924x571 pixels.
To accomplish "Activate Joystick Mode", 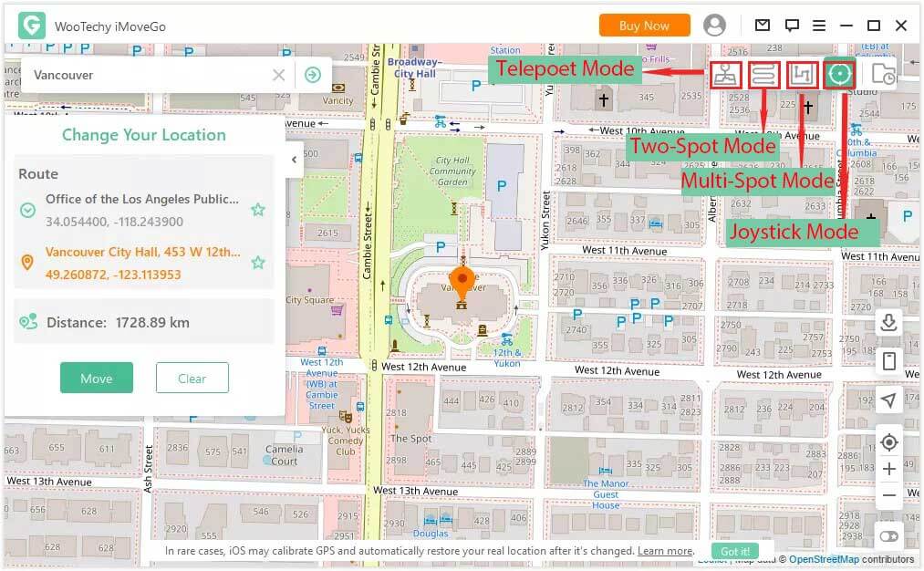I will [838, 74].
